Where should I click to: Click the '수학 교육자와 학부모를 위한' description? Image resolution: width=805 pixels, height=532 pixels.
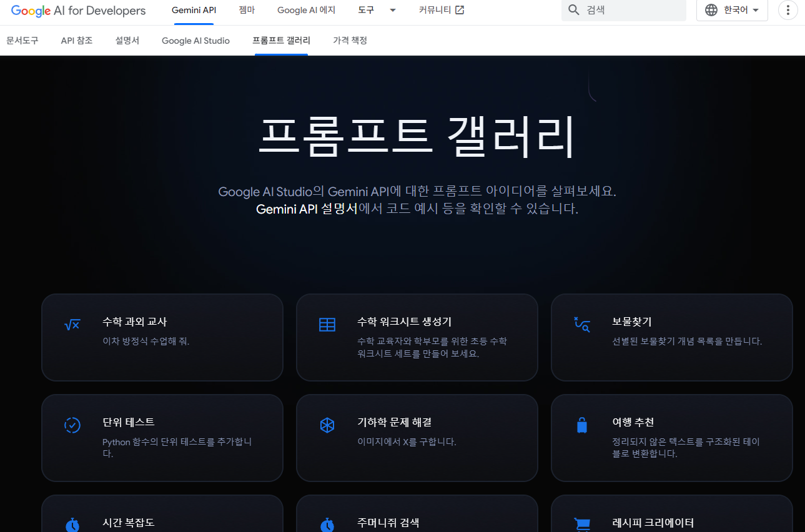click(432, 347)
